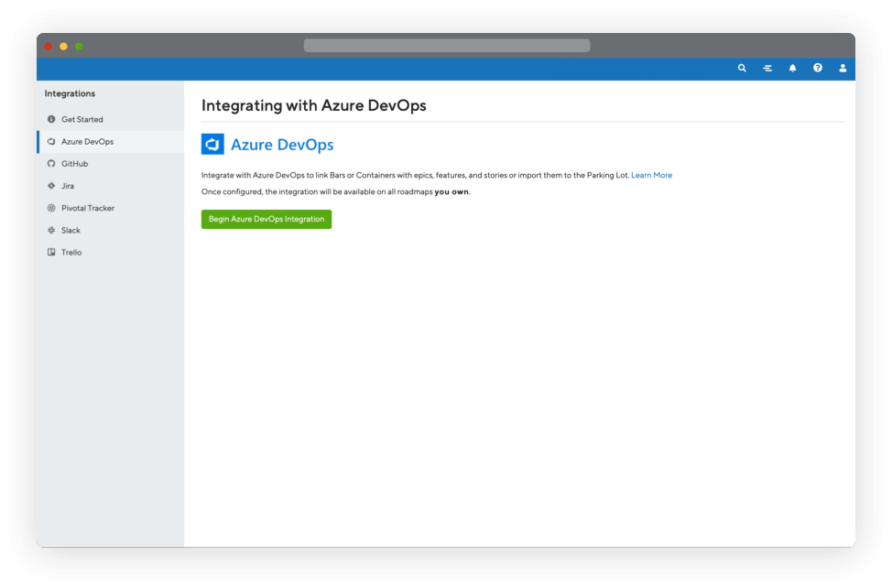The height and width of the screenshot is (588, 892).
Task: Click Begin Azure DevOps Integration button
Action: 267,220
